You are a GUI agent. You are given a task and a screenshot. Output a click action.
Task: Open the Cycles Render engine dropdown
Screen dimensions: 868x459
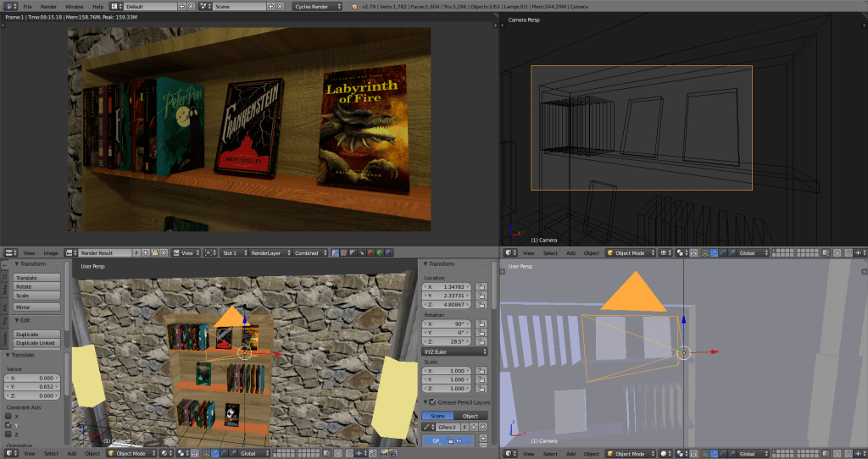pyautogui.click(x=318, y=6)
